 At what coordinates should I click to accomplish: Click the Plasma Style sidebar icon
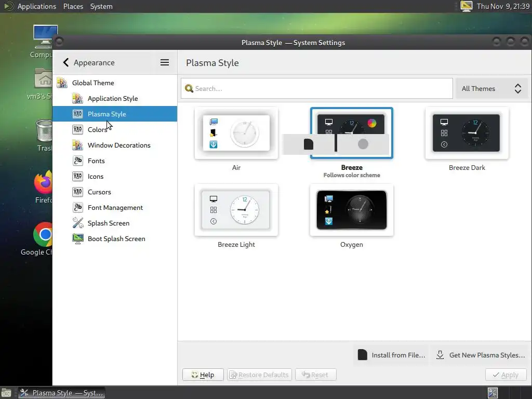click(78, 114)
